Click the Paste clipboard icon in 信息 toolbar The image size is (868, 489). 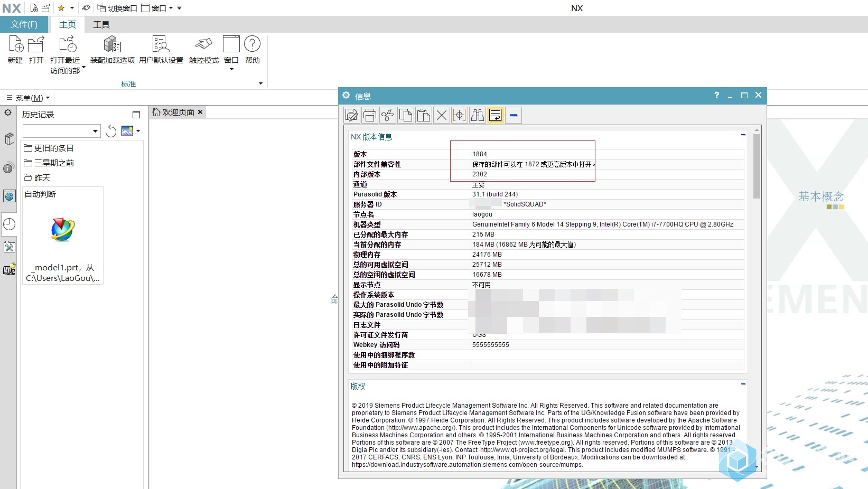point(424,115)
